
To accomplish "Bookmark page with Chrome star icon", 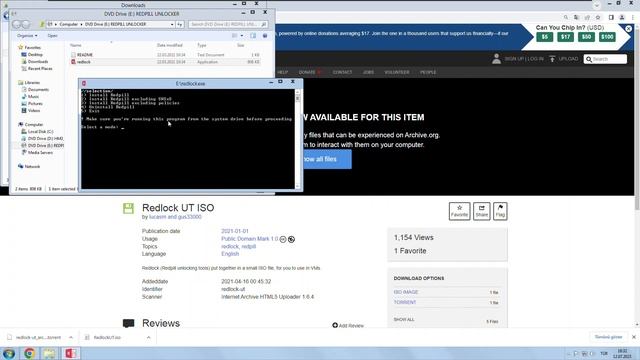I will pos(598,18).
